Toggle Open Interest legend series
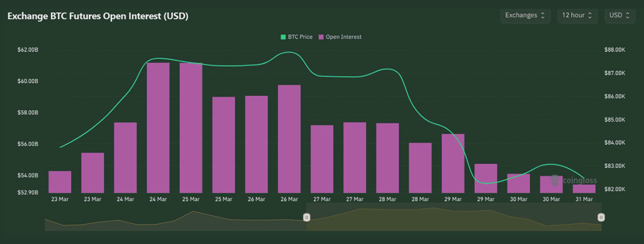Viewport: 644px width, 244px height. point(343,37)
